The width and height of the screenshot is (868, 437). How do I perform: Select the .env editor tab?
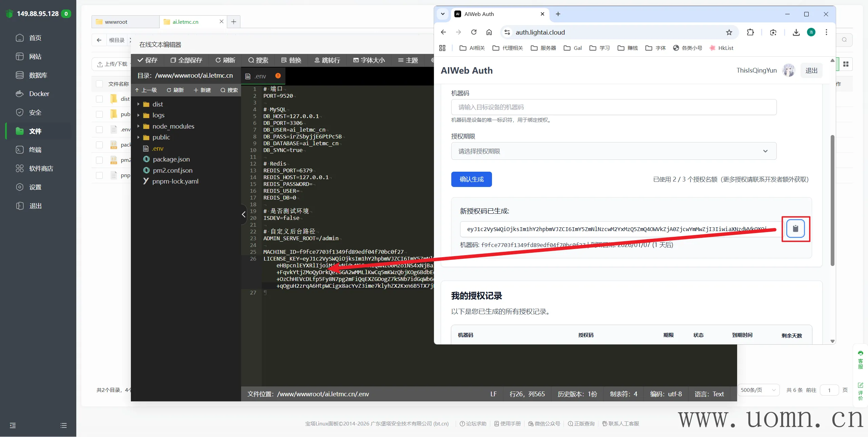tap(260, 76)
